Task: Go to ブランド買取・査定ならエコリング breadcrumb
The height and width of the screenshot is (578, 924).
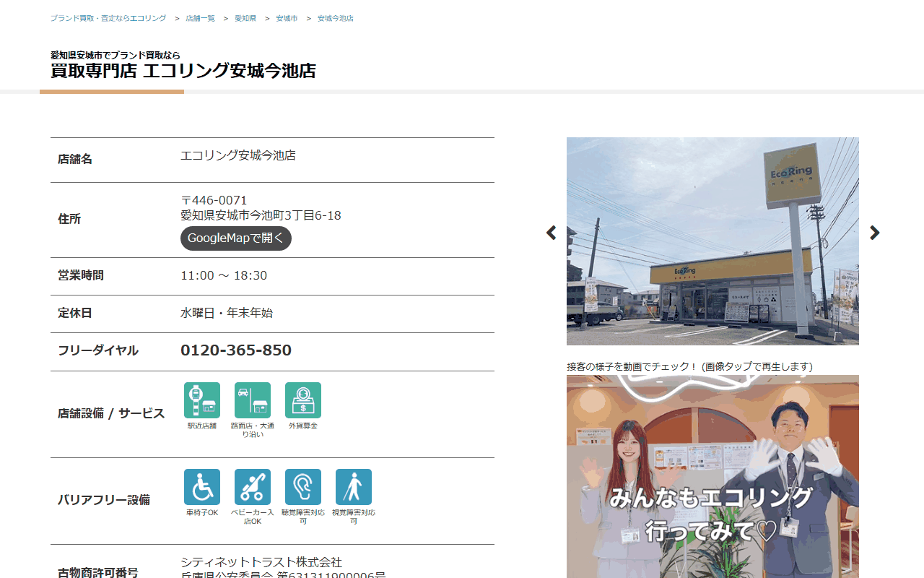Action: pos(108,18)
